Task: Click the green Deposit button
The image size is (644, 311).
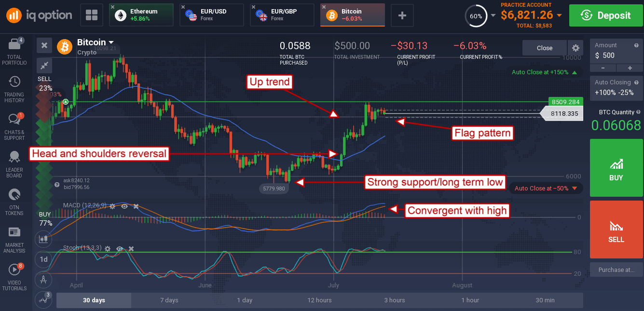Action: point(605,15)
